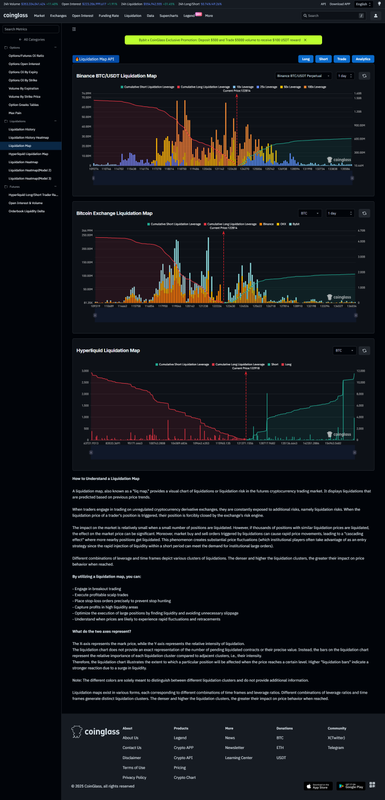Close the Bybit promotion banner
Screen dimensions: 385x800
(x=305, y=39)
